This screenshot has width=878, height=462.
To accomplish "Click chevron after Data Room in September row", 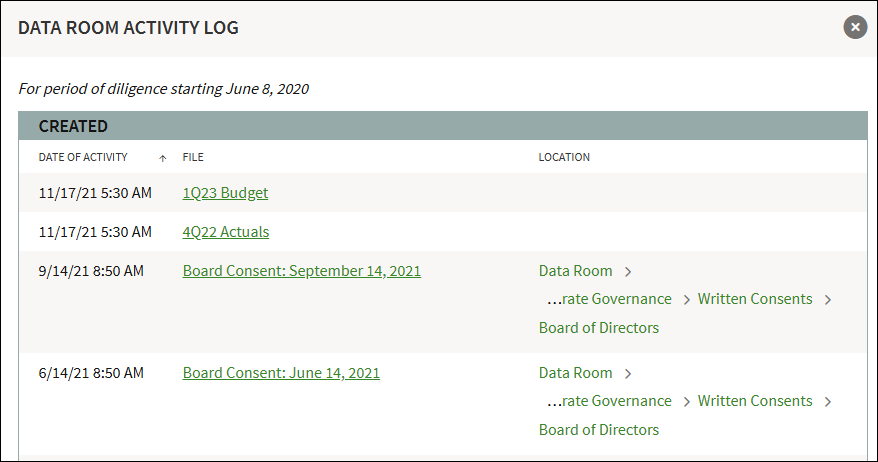I will click(x=628, y=272).
